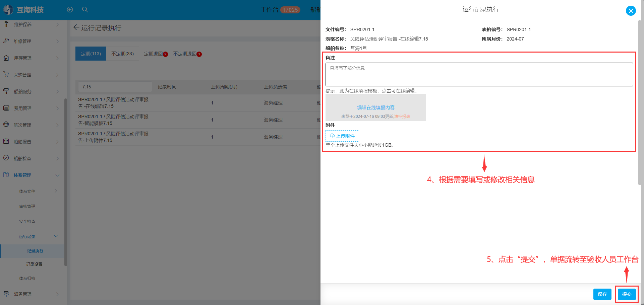This screenshot has width=644, height=305.
Task: Click the 记录时间 column header
Action: (167, 87)
